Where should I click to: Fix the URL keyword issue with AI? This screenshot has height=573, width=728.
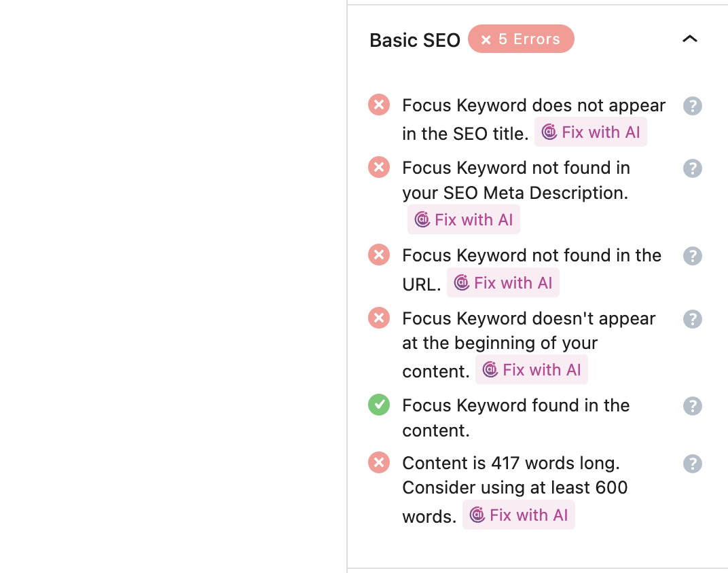503,282
